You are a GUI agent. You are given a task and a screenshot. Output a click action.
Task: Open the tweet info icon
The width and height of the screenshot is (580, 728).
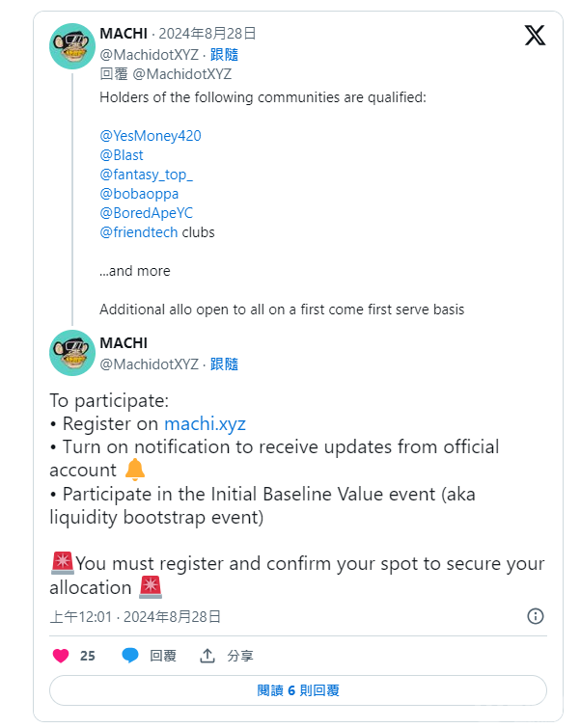tap(535, 616)
